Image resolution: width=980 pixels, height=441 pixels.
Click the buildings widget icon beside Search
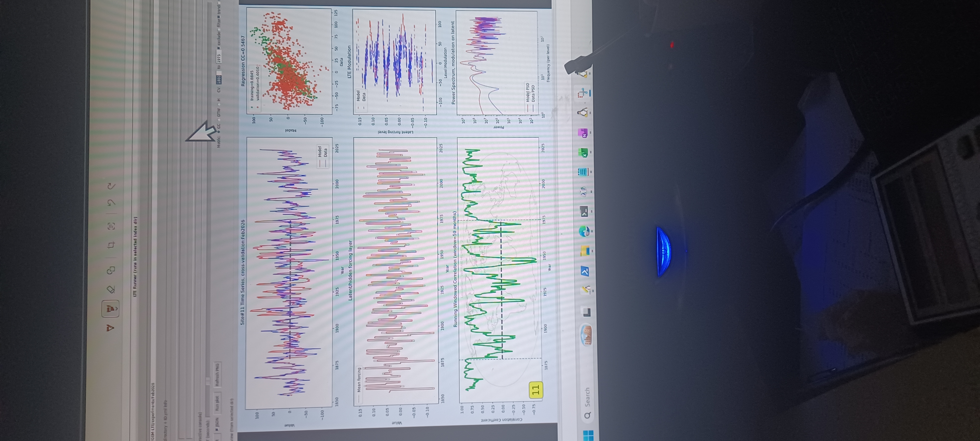pyautogui.click(x=587, y=336)
